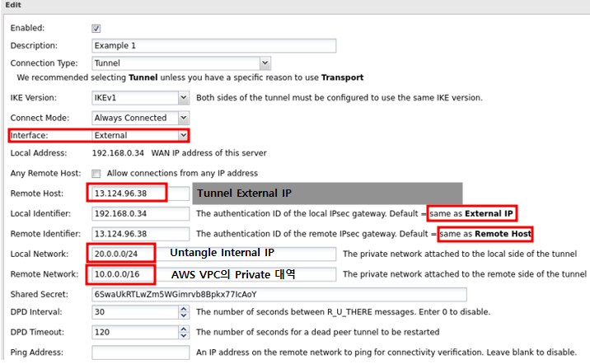Select the Tunnel recommendation hint text

point(190,77)
